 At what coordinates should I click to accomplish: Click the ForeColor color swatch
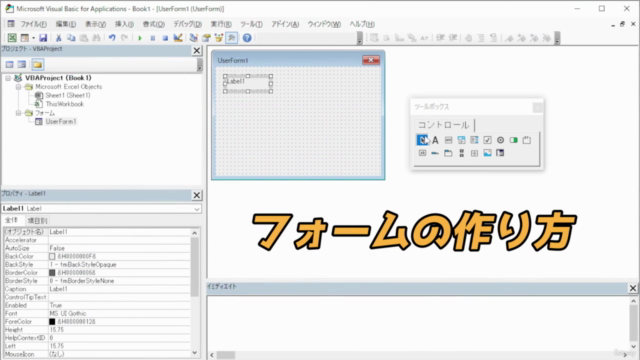click(x=52, y=322)
